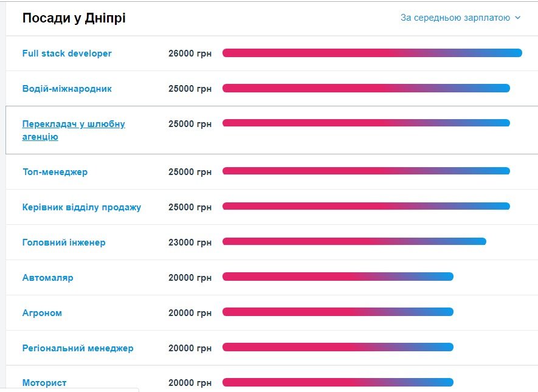Open the Керівник відділу продажу link
The height and width of the screenshot is (392, 538).
coord(81,207)
